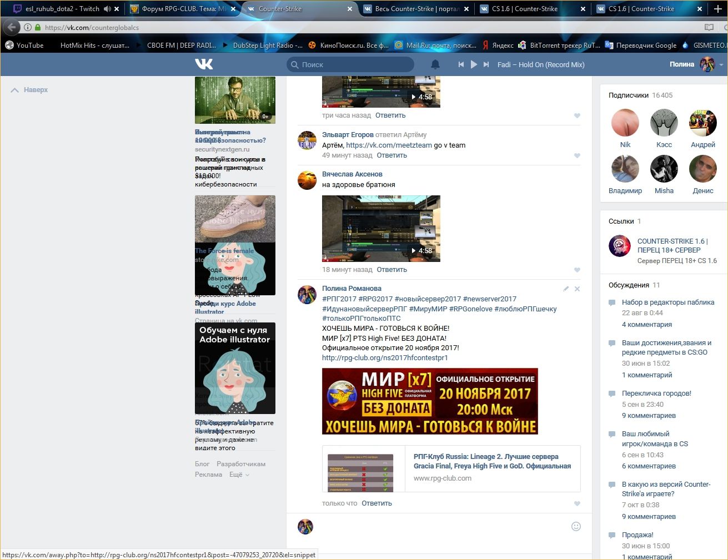
Task: Open the Полина profile dropdown menu
Action: pyautogui.click(x=721, y=65)
